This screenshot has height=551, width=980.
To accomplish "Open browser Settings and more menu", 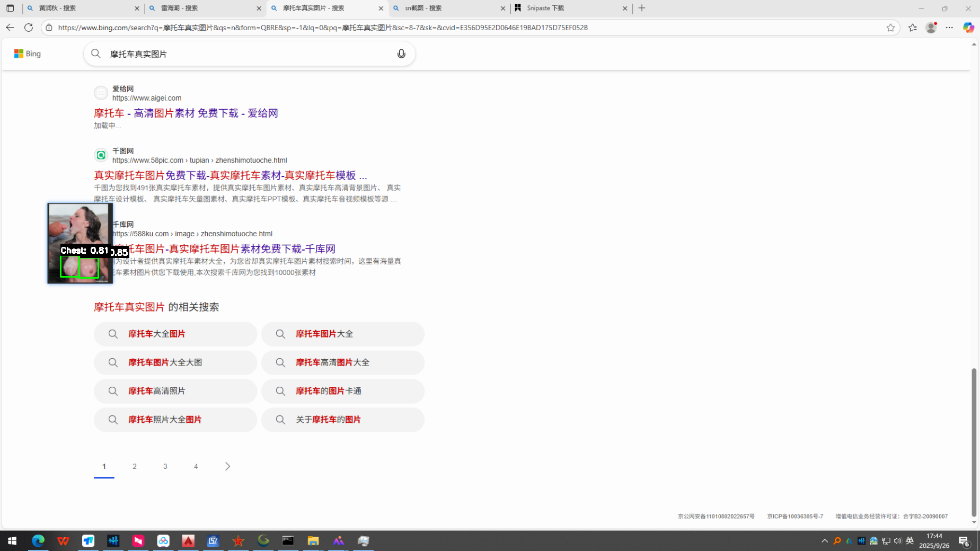I will [949, 28].
